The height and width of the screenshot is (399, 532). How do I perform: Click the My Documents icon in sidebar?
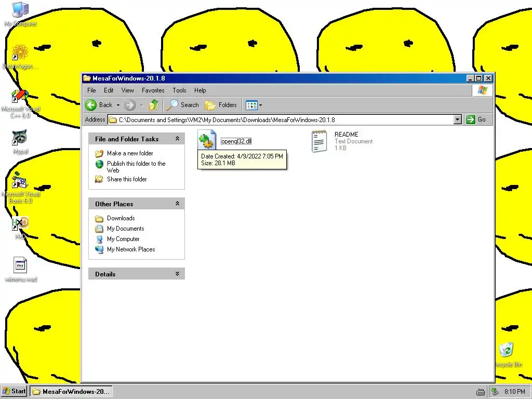click(x=99, y=229)
